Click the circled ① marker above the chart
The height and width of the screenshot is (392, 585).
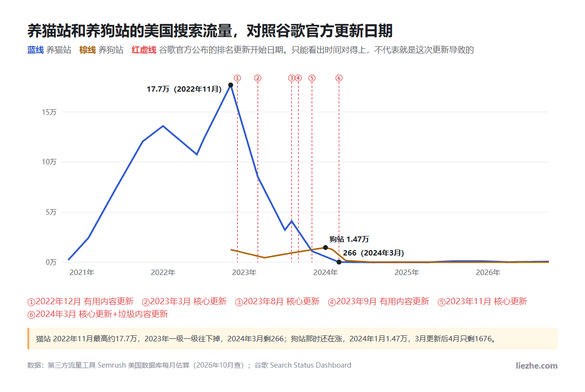[x=237, y=78]
